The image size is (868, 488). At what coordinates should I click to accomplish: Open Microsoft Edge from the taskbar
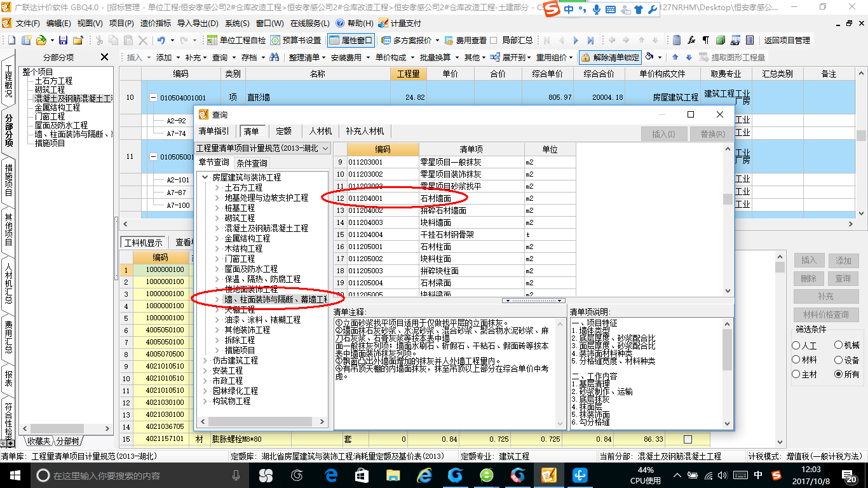[331, 475]
